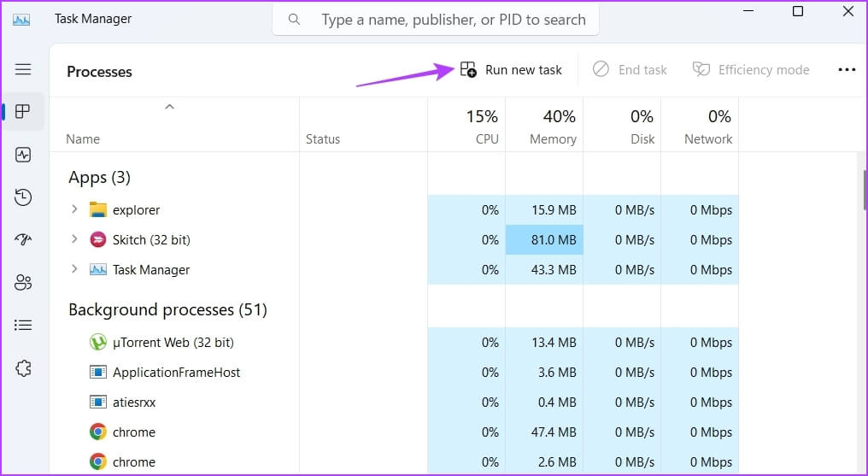
Task: Click the 13.4 MB memory cell
Action: [544, 343]
